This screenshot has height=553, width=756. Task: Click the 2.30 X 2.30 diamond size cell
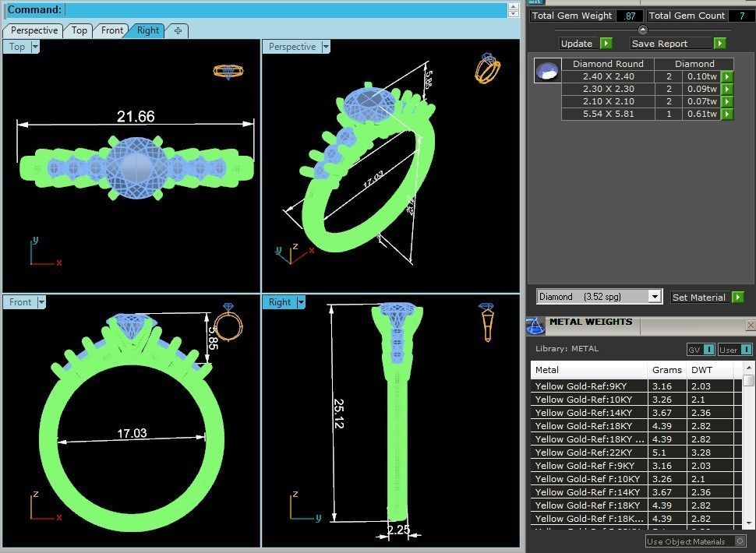coord(608,89)
